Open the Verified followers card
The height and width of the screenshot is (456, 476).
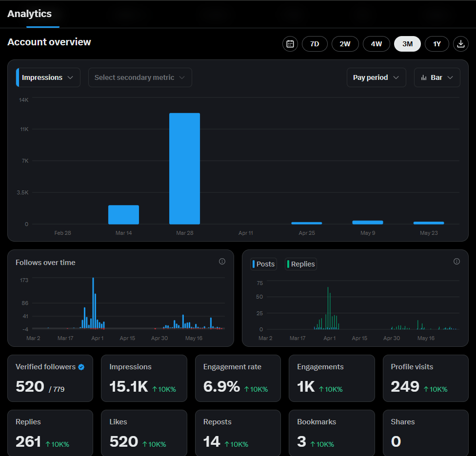click(x=50, y=379)
